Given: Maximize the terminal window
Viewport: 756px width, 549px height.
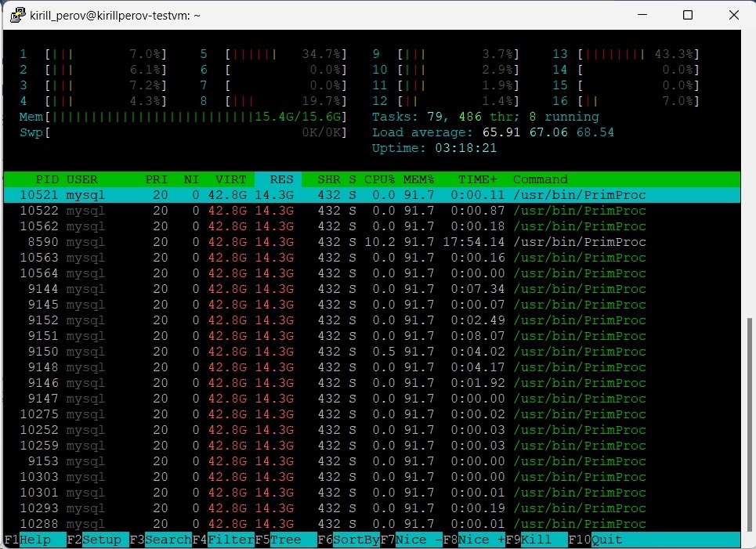Looking at the screenshot, I should (x=688, y=16).
